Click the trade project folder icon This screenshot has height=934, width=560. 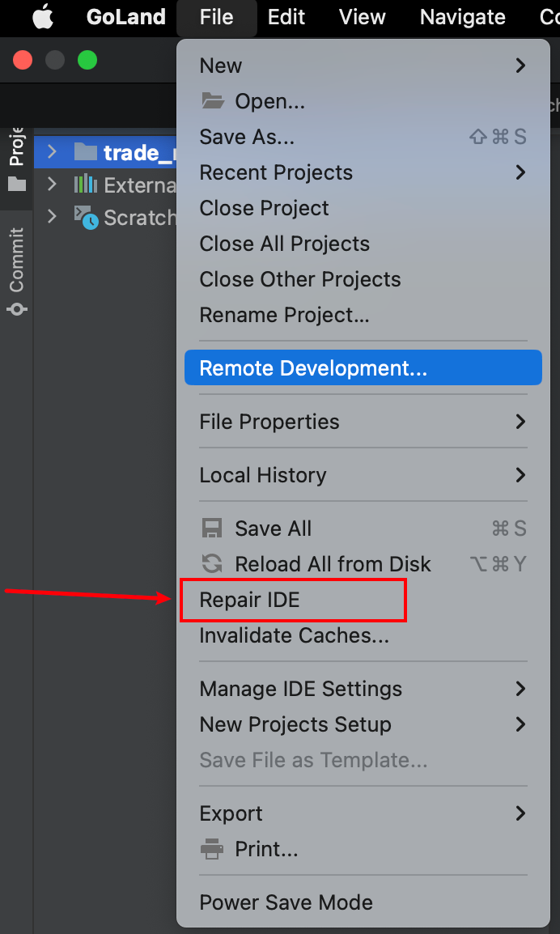pyautogui.click(x=85, y=151)
